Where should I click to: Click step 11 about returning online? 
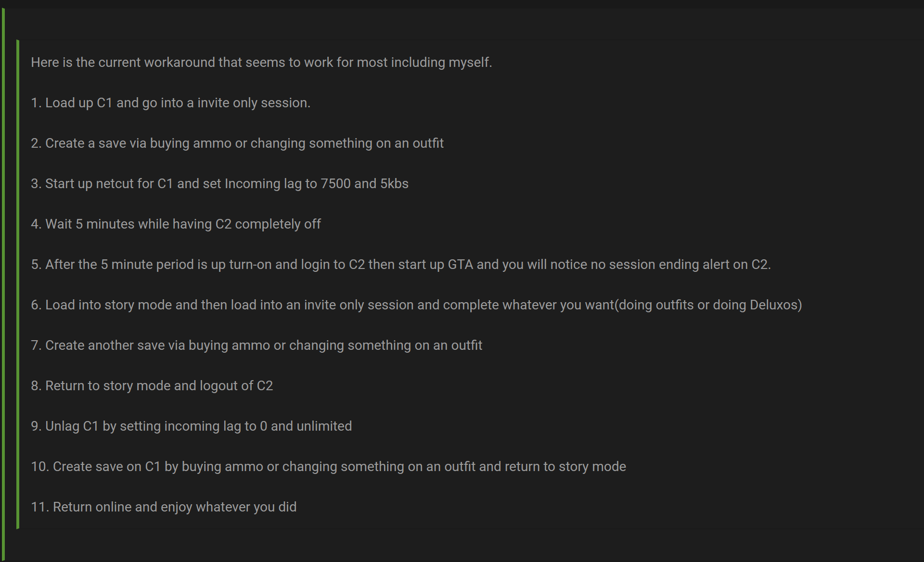(164, 507)
